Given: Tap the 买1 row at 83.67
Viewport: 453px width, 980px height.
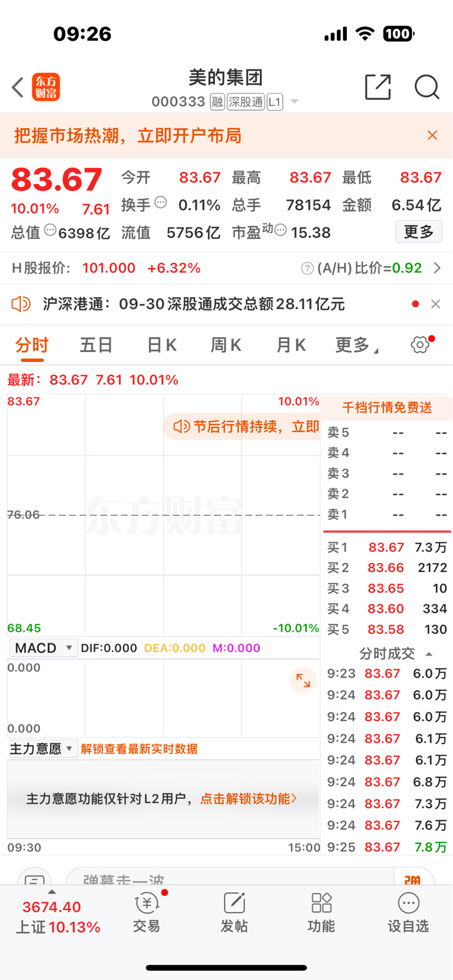Looking at the screenshot, I should 387,547.
